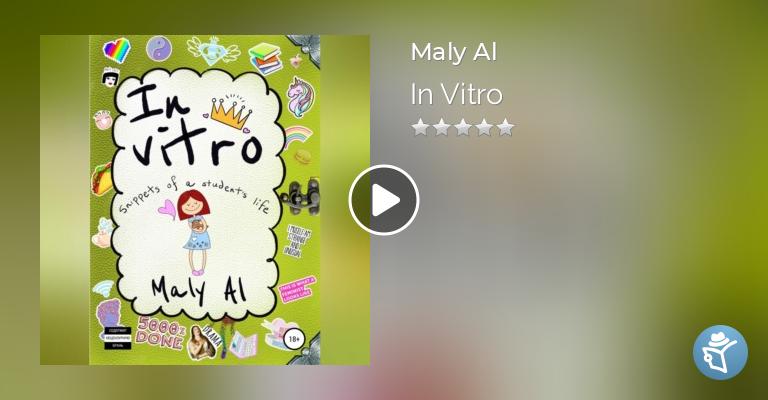Rate the book one star

(420, 128)
